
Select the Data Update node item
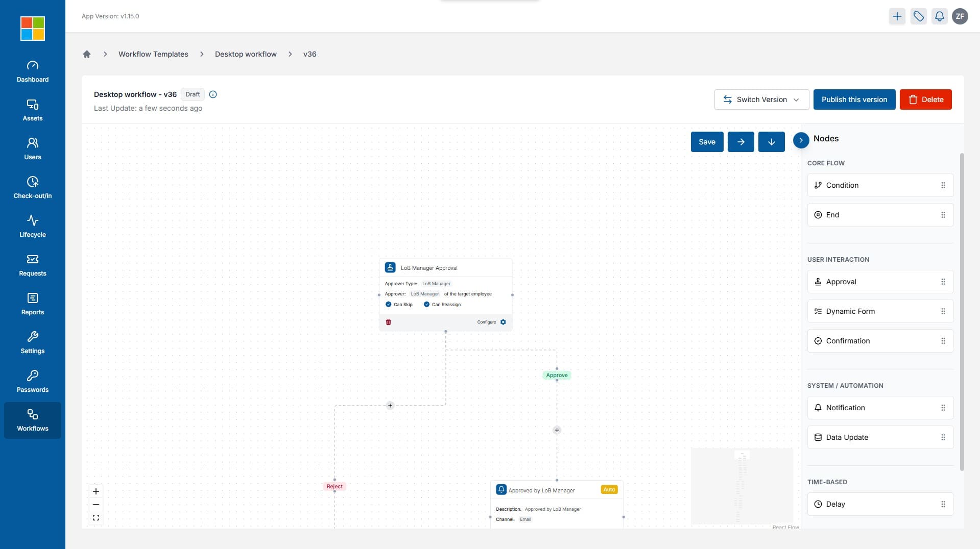pyautogui.click(x=880, y=437)
